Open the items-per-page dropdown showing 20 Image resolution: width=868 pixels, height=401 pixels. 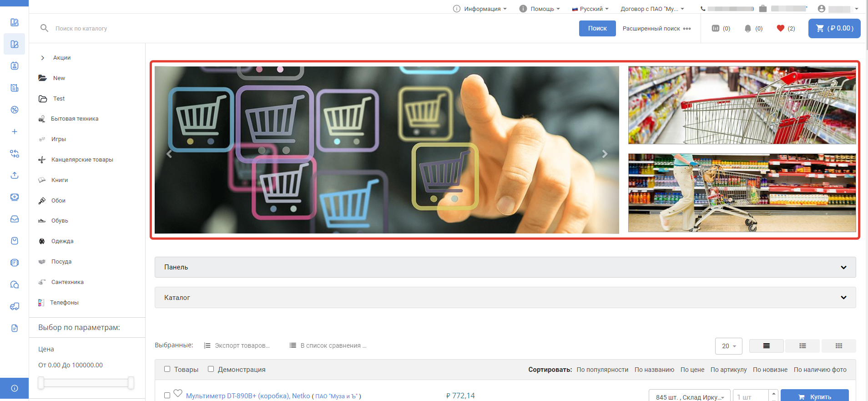pos(728,346)
